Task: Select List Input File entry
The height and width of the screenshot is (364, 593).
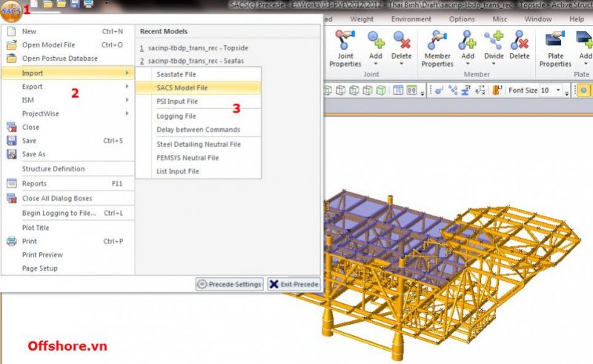Action: tap(198, 171)
